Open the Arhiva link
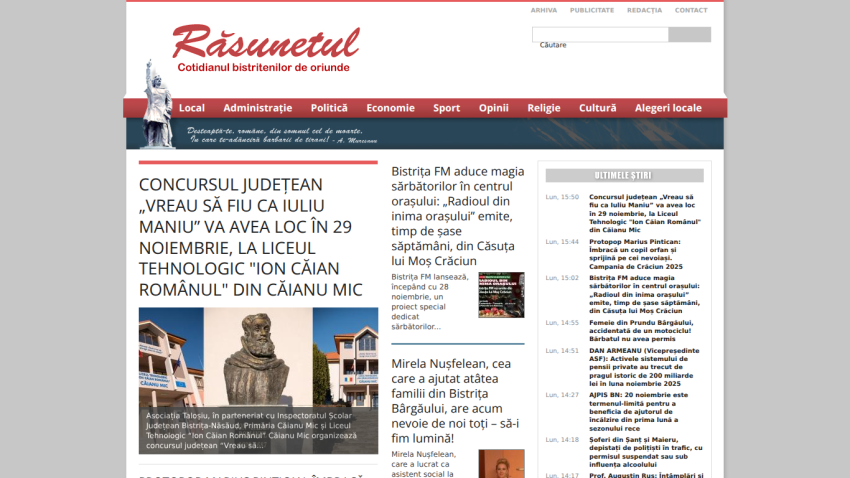 point(544,10)
